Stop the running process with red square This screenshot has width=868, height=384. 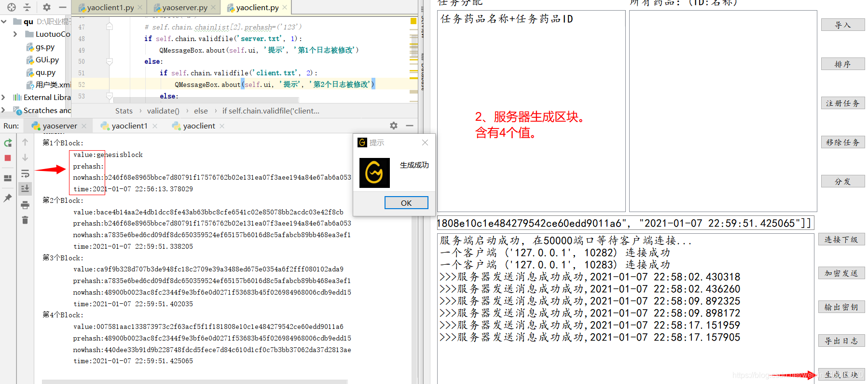point(8,158)
